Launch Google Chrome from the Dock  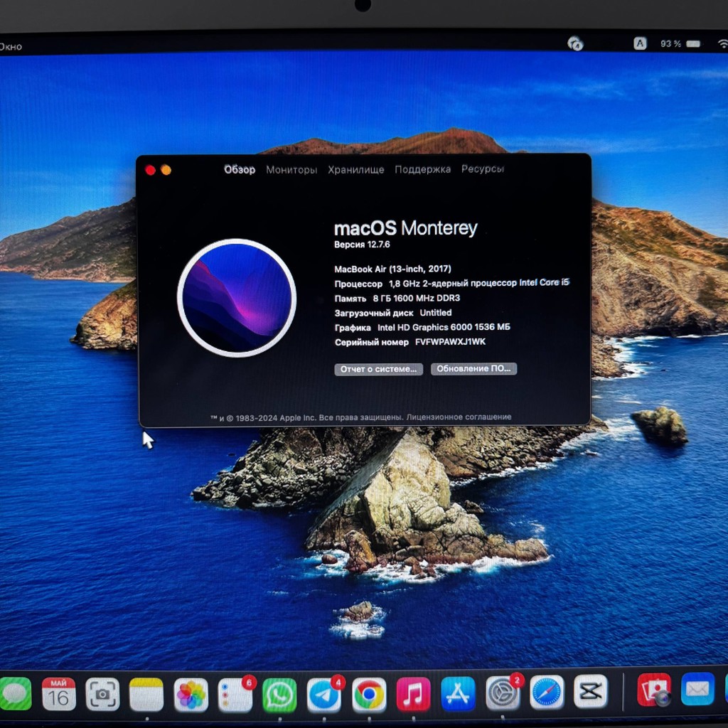369,695
